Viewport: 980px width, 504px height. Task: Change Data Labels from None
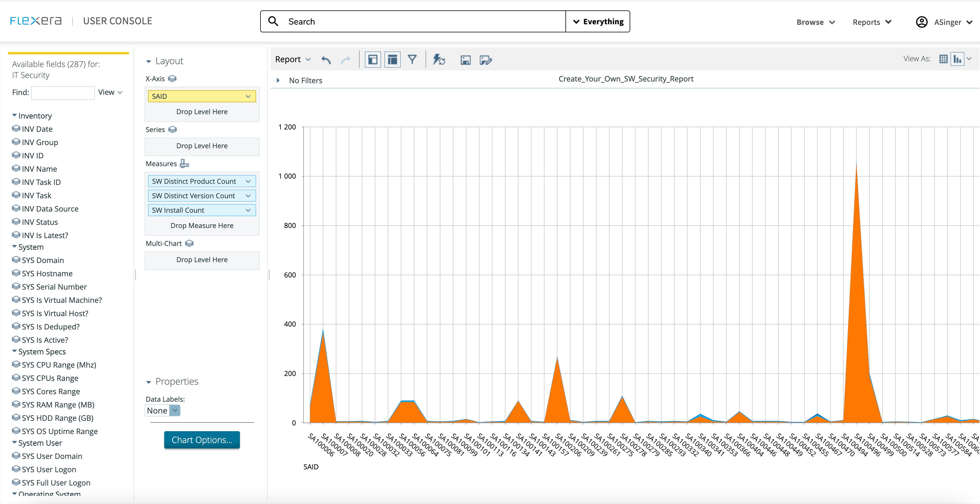174,410
